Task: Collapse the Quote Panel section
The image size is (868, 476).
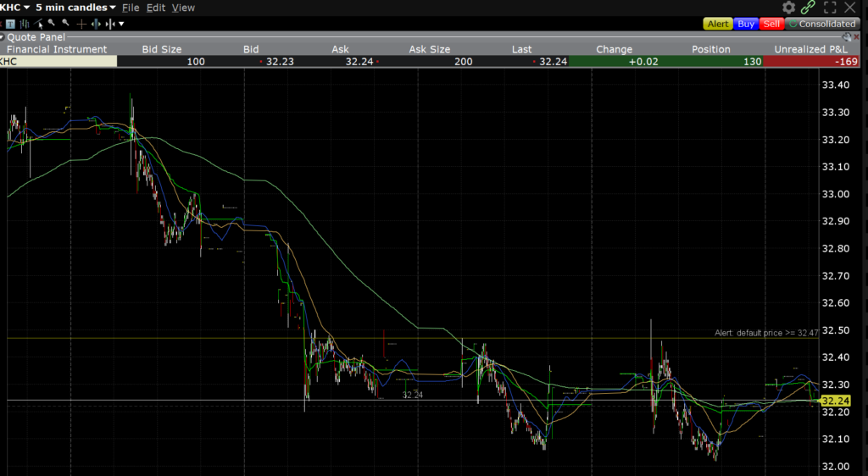Action: tap(3, 36)
